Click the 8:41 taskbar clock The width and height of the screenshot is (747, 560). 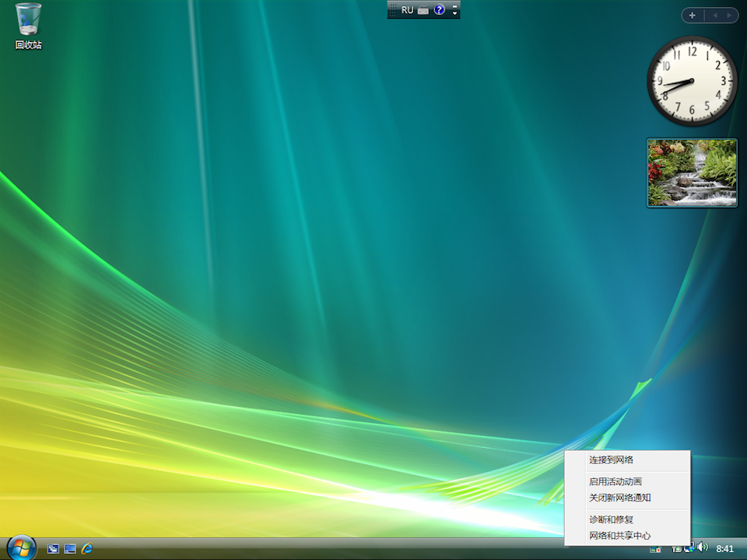(724, 548)
